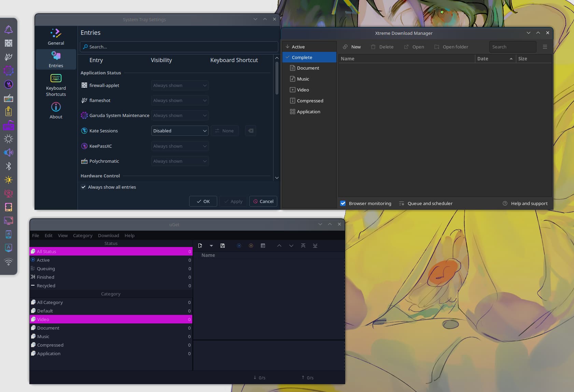
Task: Open the Wi-Fi network tray icon
Action: 9,262
